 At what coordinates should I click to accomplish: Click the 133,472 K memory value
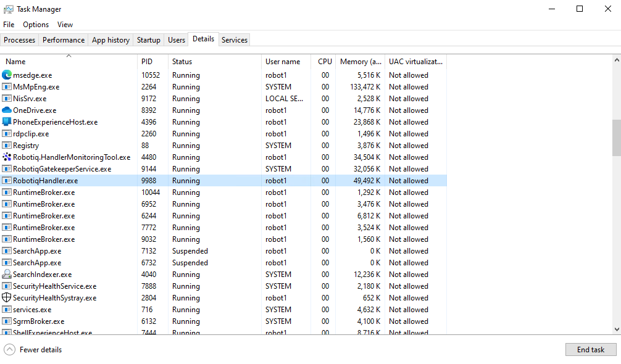coord(365,86)
